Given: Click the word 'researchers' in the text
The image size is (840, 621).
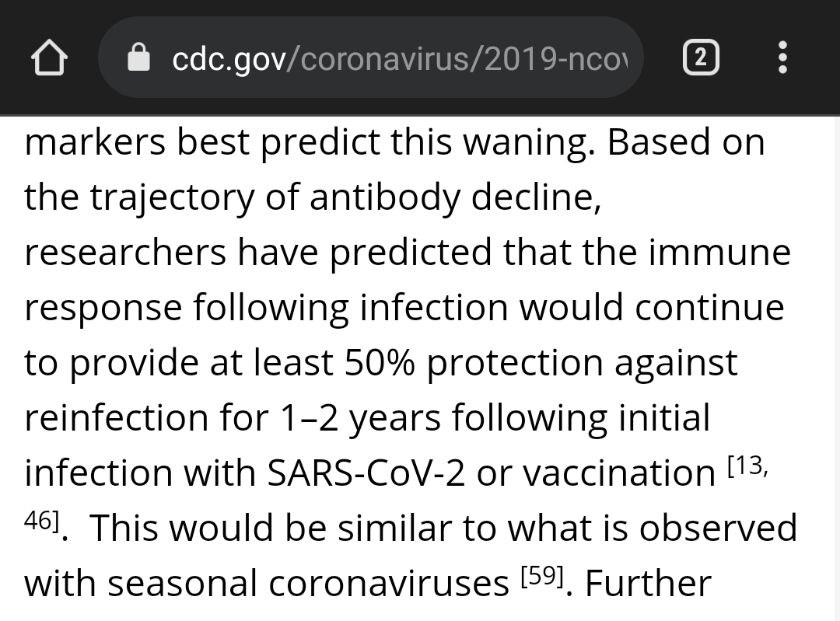Looking at the screenshot, I should [x=124, y=252].
